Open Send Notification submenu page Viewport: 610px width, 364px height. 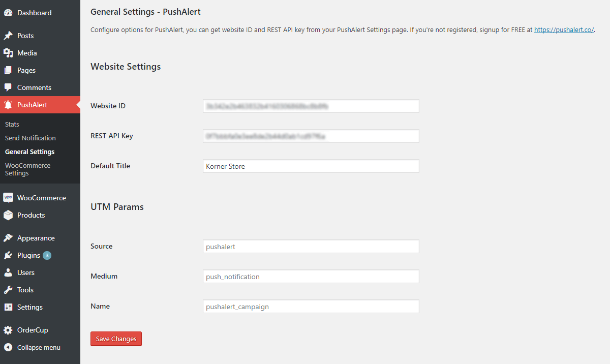30,138
